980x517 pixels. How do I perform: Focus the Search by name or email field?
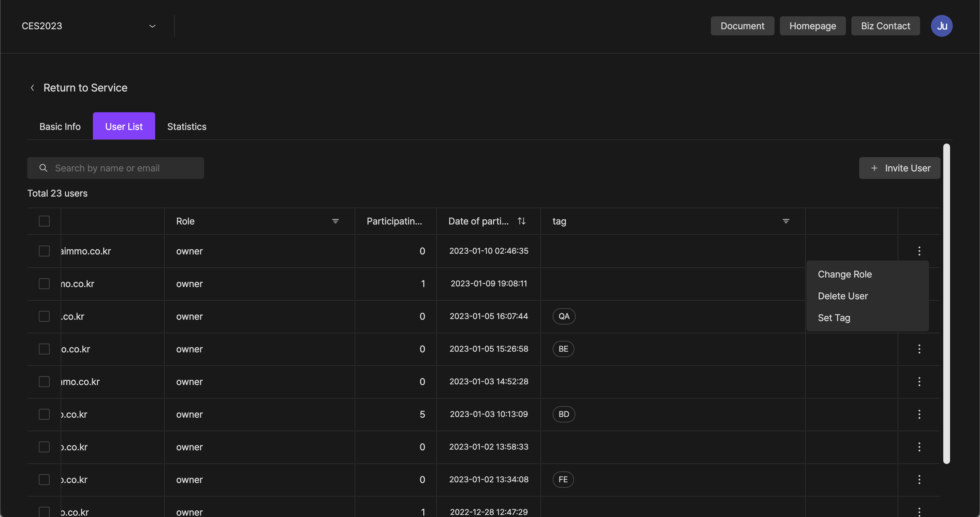pos(116,168)
